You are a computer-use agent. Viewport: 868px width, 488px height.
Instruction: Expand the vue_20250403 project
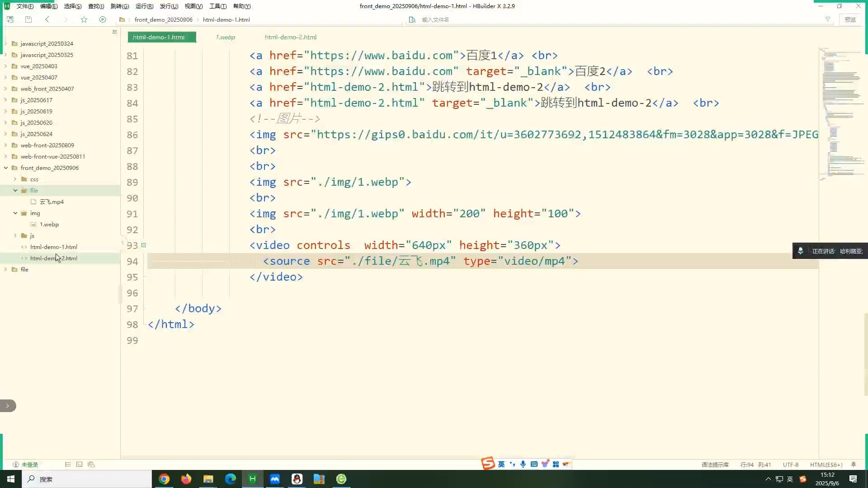(x=6, y=66)
